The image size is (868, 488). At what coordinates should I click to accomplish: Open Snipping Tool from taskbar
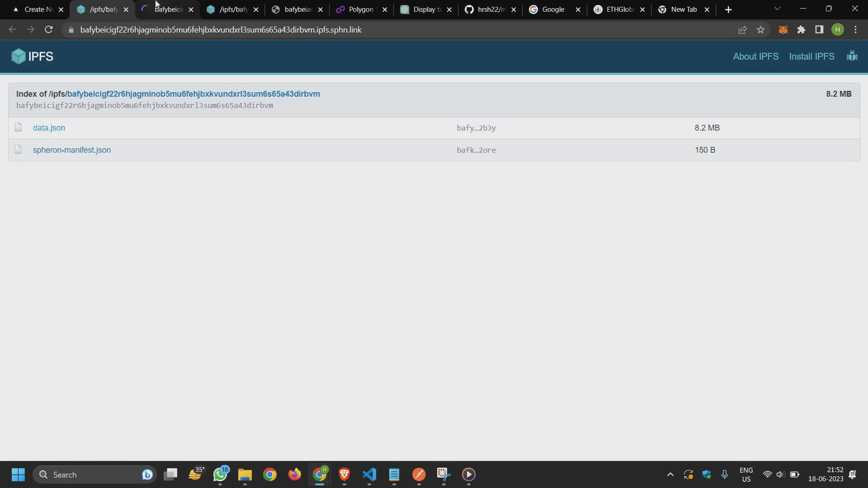click(444, 474)
